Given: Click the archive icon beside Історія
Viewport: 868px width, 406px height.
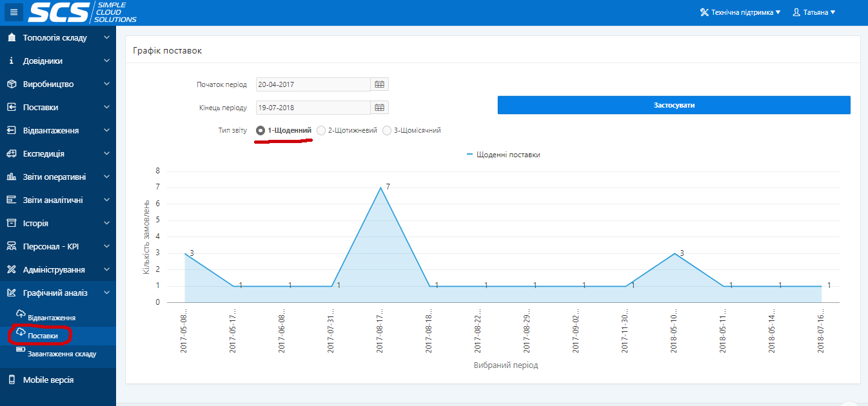Looking at the screenshot, I should (11, 224).
